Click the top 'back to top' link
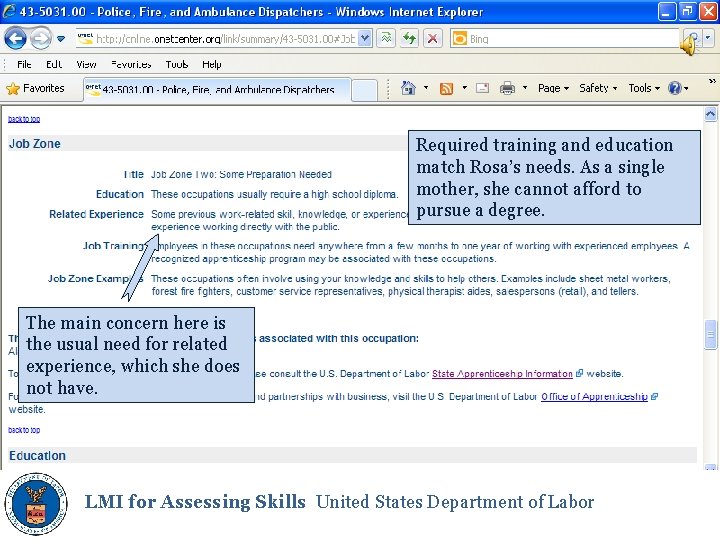720x540 pixels. click(24, 119)
